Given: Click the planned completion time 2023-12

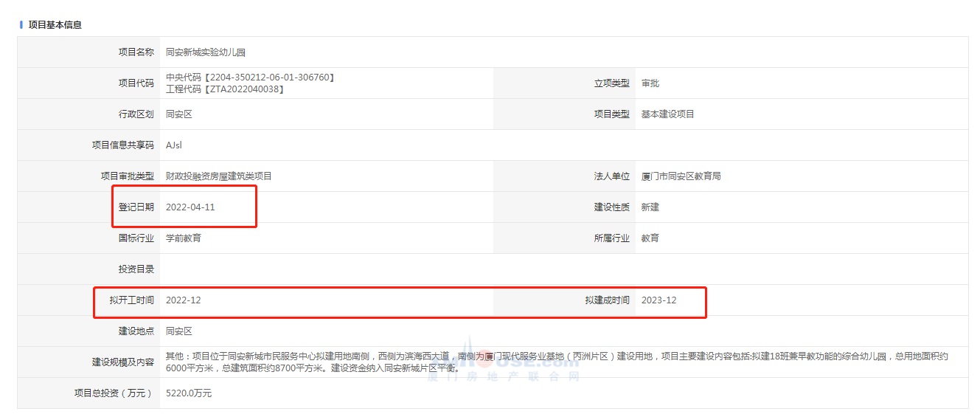Looking at the screenshot, I should (x=658, y=300).
